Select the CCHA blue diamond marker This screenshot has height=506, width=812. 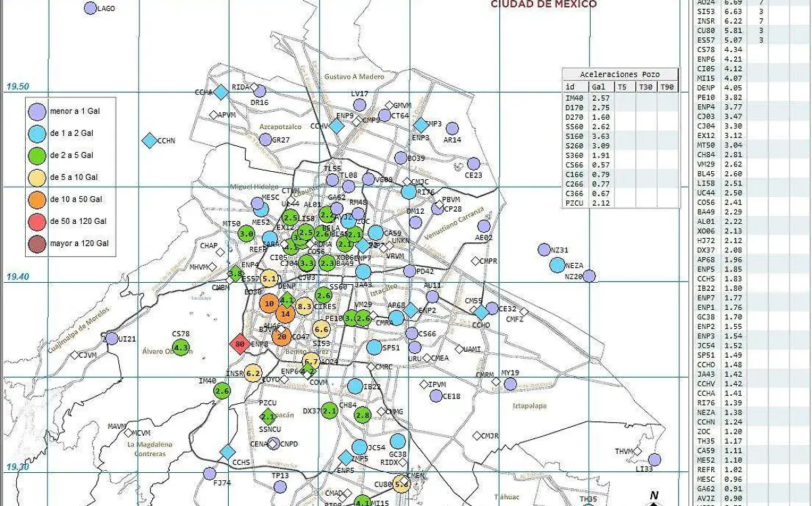(x=221, y=91)
